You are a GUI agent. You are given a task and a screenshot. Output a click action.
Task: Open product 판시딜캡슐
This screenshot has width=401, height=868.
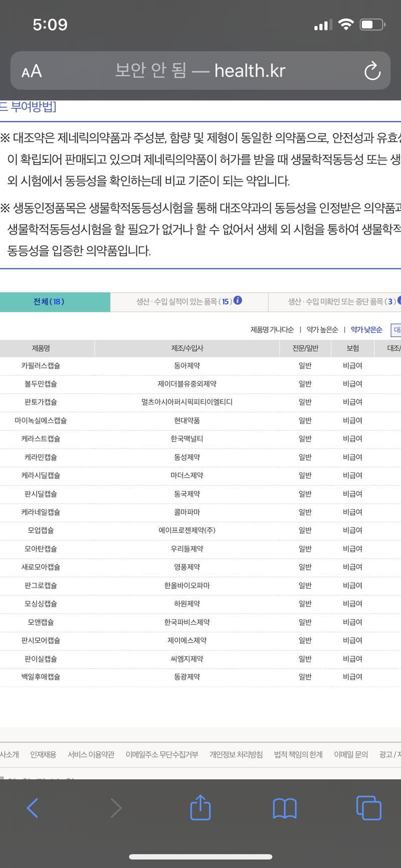tap(41, 494)
